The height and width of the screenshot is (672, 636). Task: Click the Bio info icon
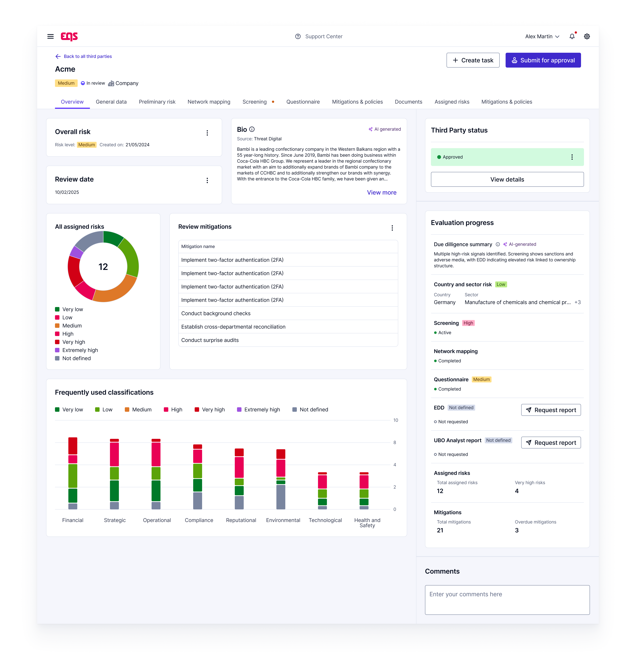252,129
